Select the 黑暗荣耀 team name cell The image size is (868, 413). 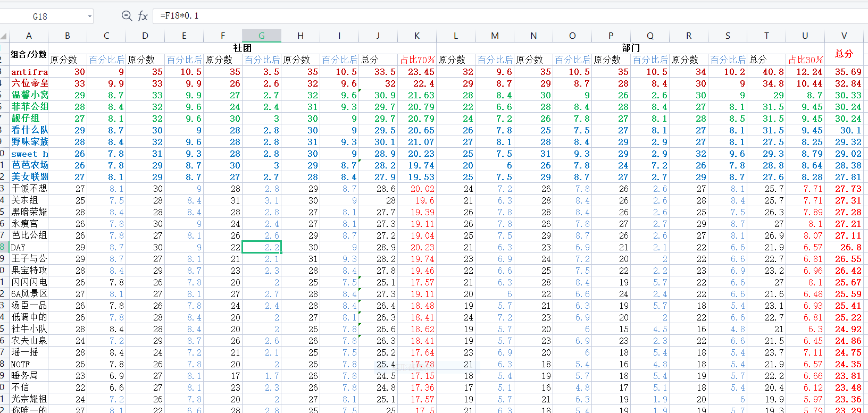[29, 212]
